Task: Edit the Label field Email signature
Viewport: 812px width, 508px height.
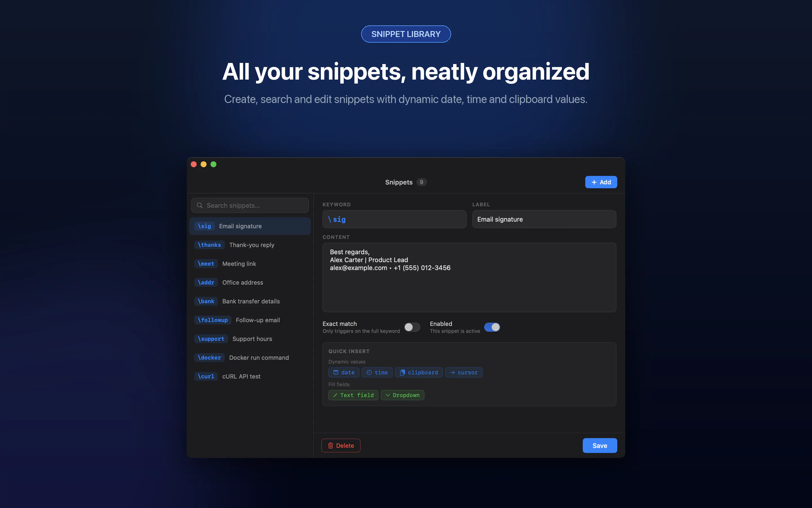Action: tap(544, 219)
